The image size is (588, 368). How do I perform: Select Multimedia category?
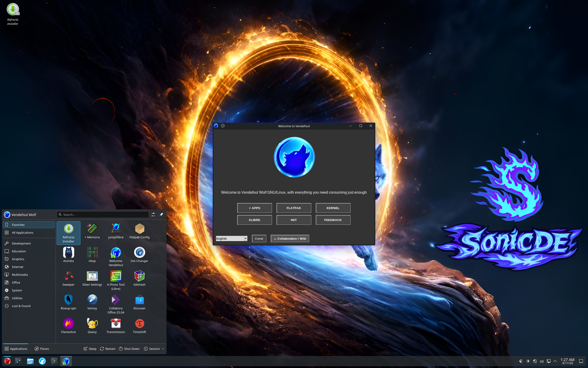(x=29, y=275)
